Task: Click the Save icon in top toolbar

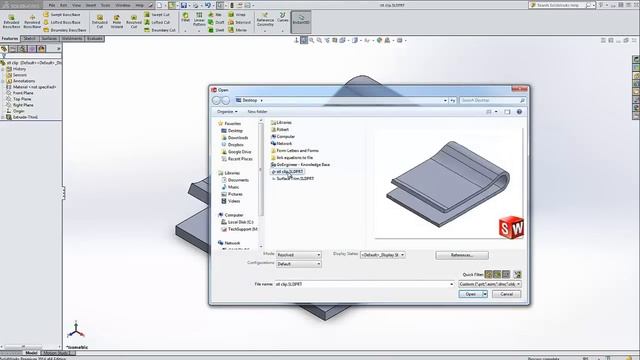Action: click(x=184, y=5)
